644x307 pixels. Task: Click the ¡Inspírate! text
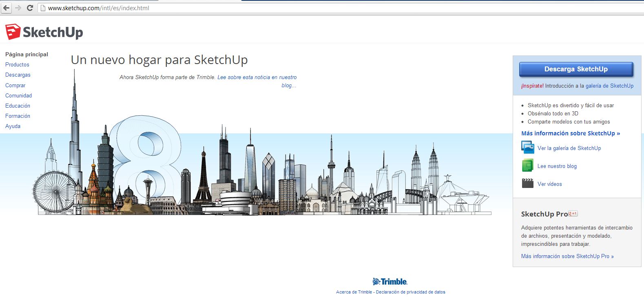pos(532,86)
